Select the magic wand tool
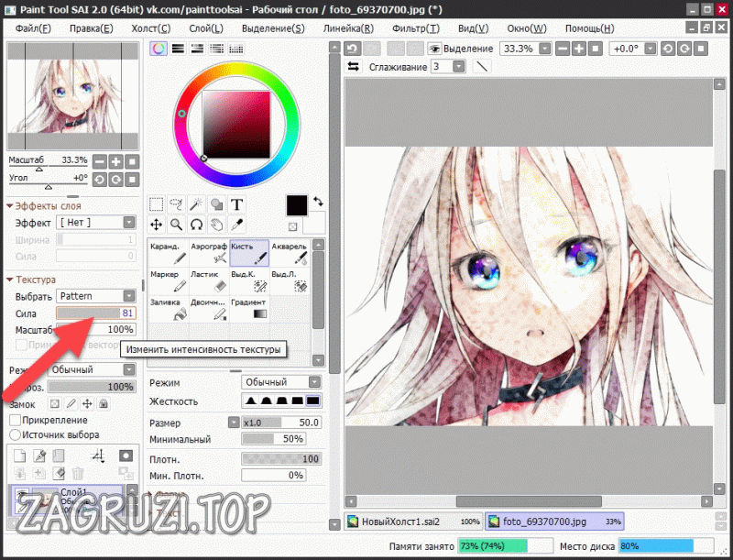Screen dimensions: 733x560 click(x=196, y=204)
